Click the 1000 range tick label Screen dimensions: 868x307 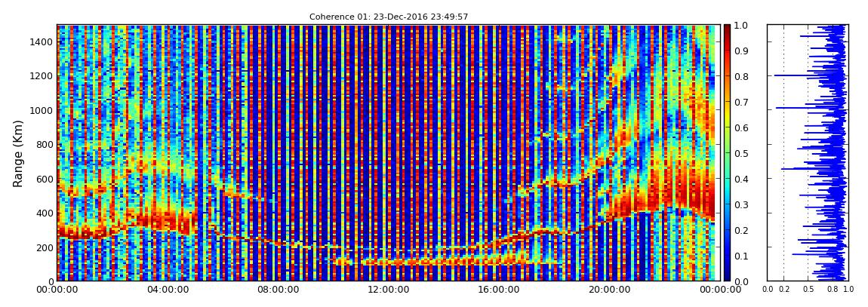[42, 110]
